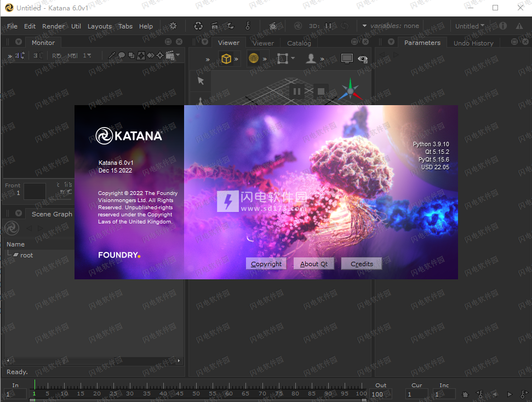Switch to the Catalog tab

coord(299,43)
